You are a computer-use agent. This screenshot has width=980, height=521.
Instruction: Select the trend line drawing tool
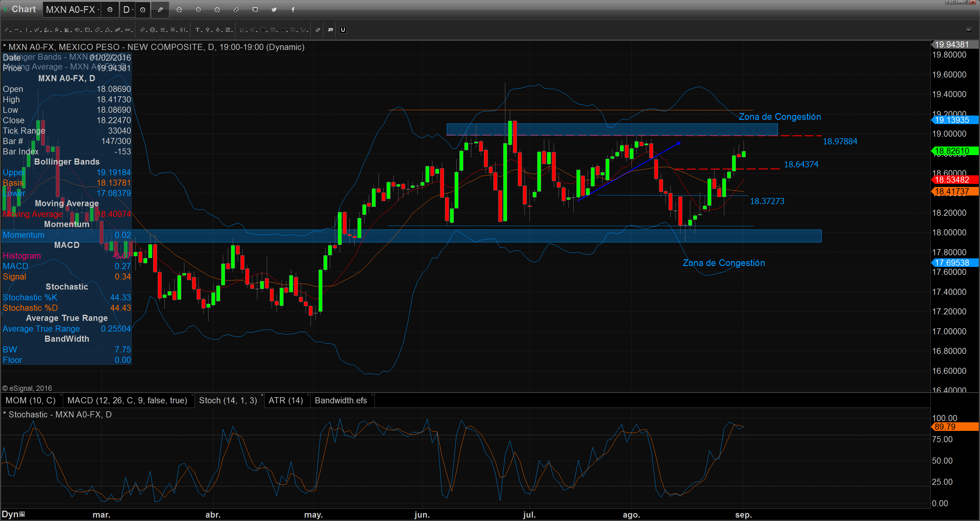pyautogui.click(x=6, y=30)
